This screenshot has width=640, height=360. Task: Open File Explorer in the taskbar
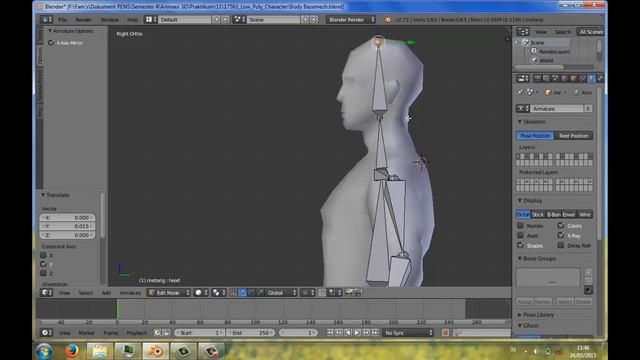click(100, 351)
